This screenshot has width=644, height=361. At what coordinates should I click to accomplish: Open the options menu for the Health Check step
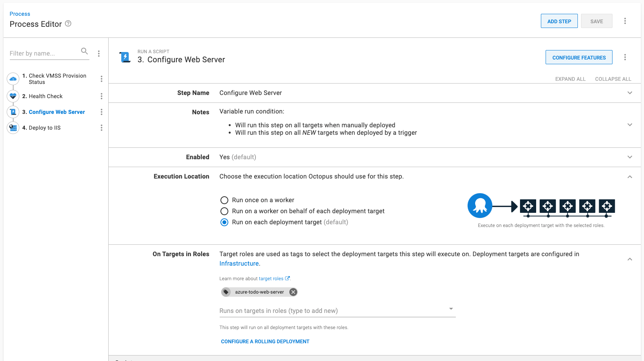(x=102, y=96)
